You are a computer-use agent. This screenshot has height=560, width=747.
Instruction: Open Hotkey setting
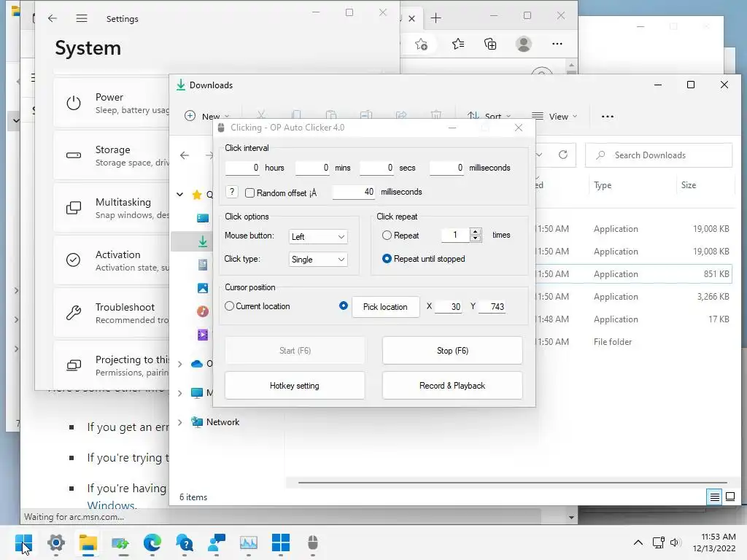point(295,386)
